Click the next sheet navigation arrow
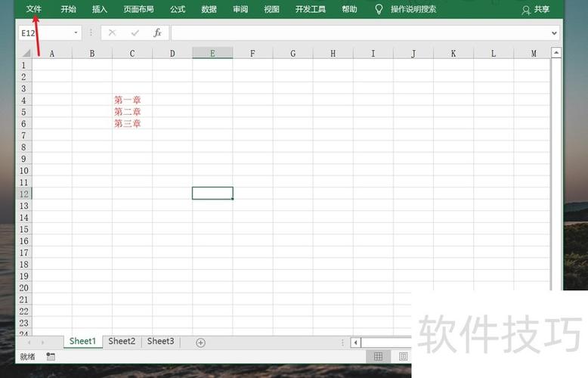 coord(43,342)
